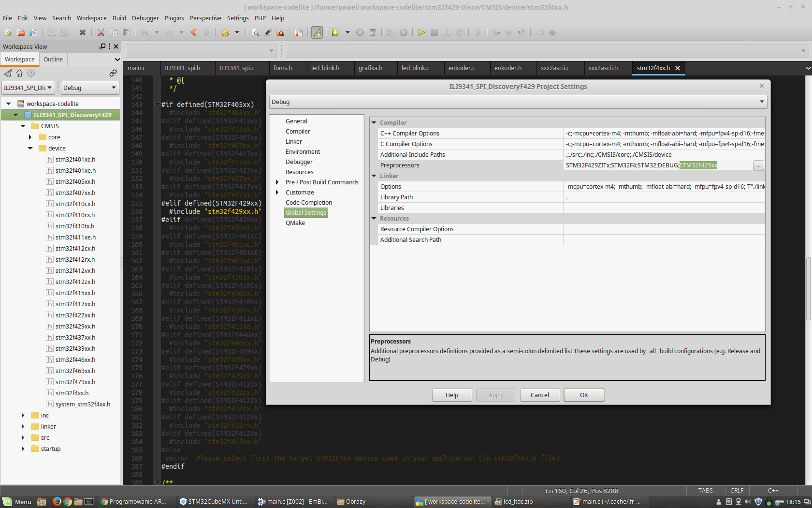Switch to the led_blink.c editor tab
Image resolution: width=812 pixels, height=508 pixels.
pyautogui.click(x=415, y=68)
